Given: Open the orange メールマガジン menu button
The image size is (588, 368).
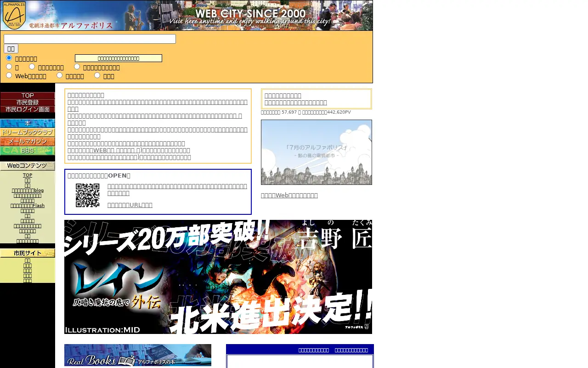Looking at the screenshot, I should pyautogui.click(x=28, y=142).
